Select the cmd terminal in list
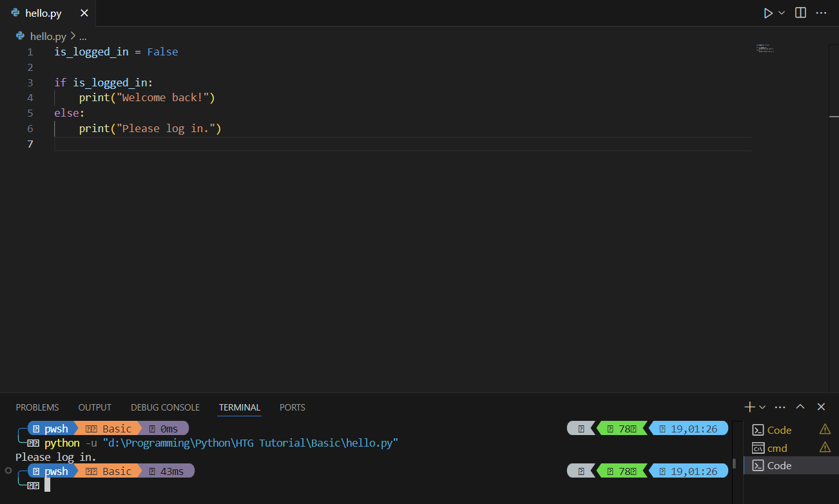This screenshot has width=839, height=504. [x=777, y=448]
